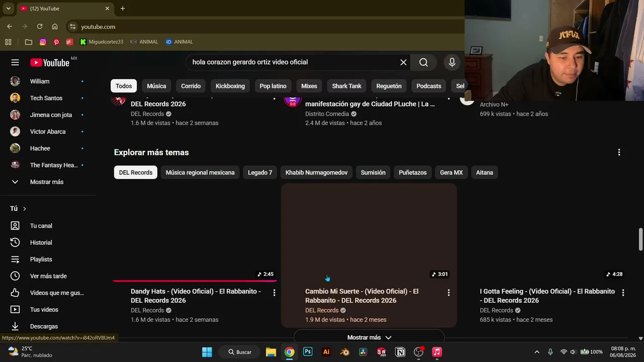Screen dimensions: 644x362
Task: Open a new browser tab
Action: tap(123, 9)
